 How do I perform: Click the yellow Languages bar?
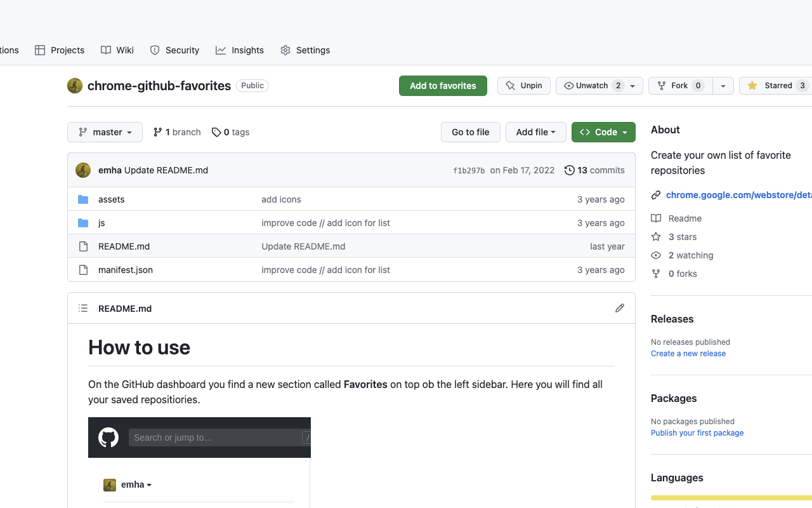(731, 498)
